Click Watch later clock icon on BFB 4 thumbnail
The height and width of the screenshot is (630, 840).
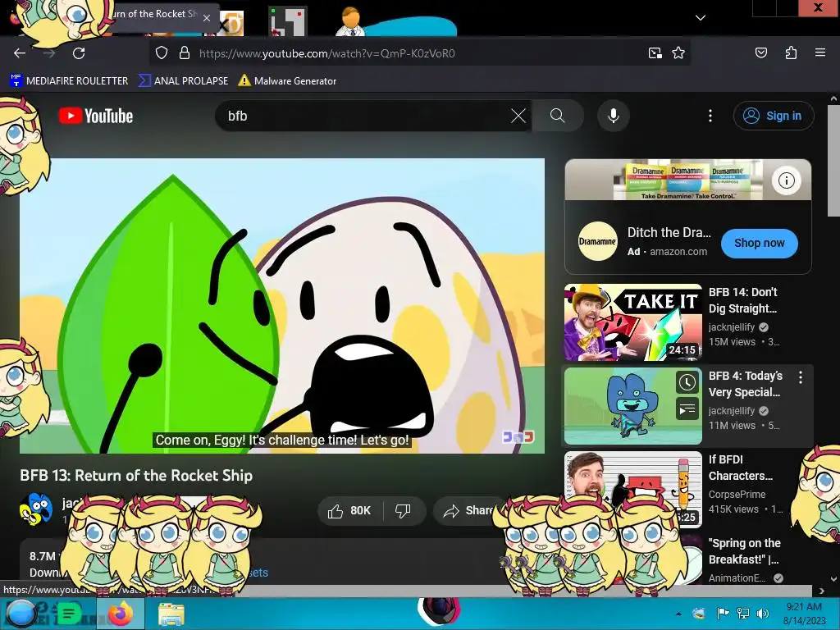click(x=687, y=382)
